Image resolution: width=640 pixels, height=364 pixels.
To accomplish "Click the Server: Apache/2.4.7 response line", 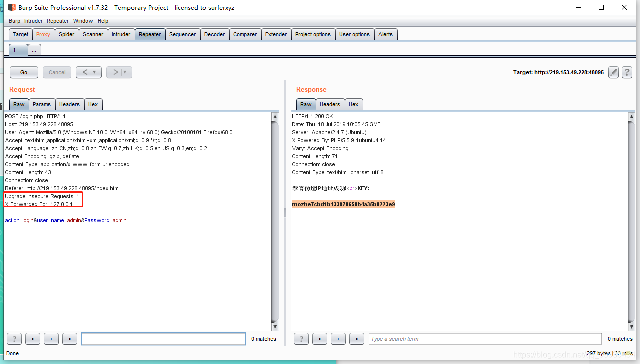I will (329, 132).
